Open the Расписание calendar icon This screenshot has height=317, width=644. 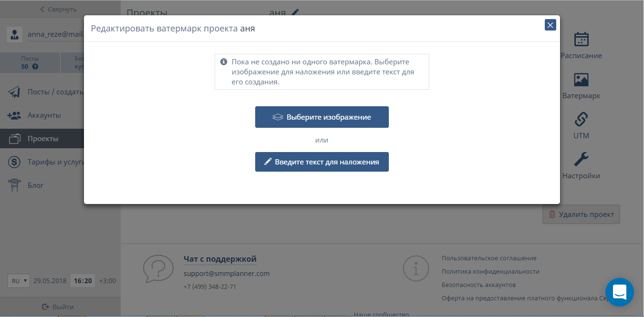pos(581,40)
